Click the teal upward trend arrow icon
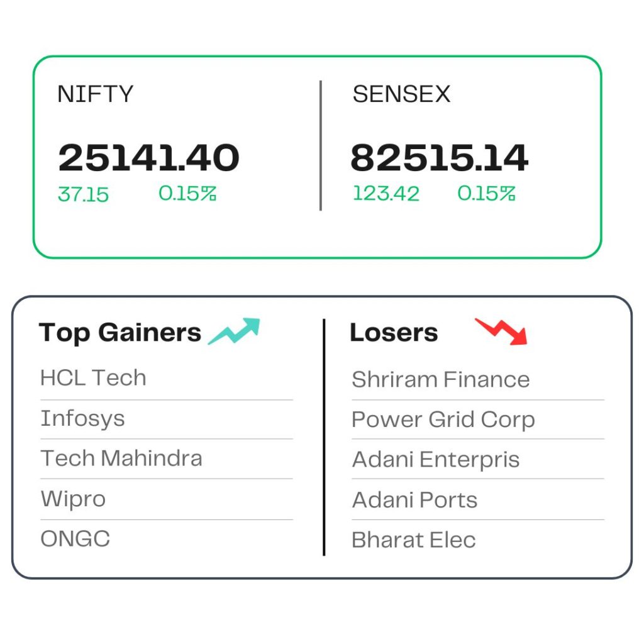Viewport: 644px width, 644px height. (234, 331)
